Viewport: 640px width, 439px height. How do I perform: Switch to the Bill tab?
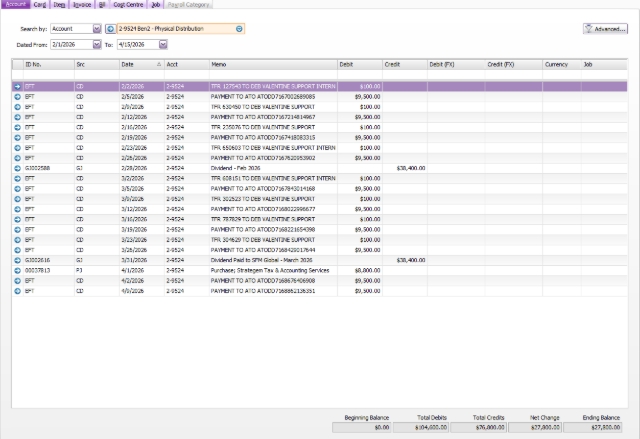click(x=102, y=4)
